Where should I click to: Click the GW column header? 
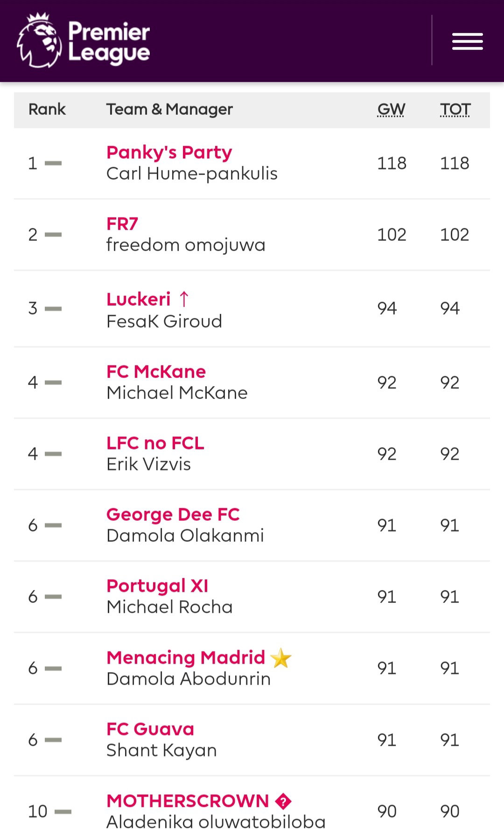tap(391, 109)
